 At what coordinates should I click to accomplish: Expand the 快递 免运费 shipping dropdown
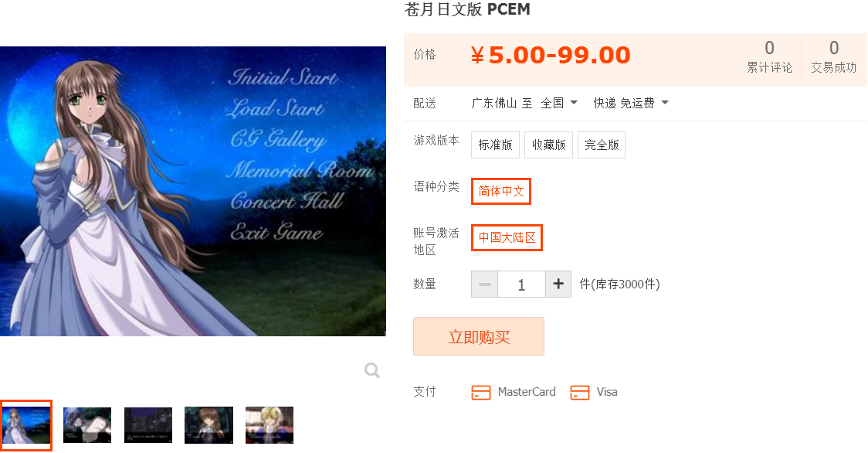[x=631, y=103]
